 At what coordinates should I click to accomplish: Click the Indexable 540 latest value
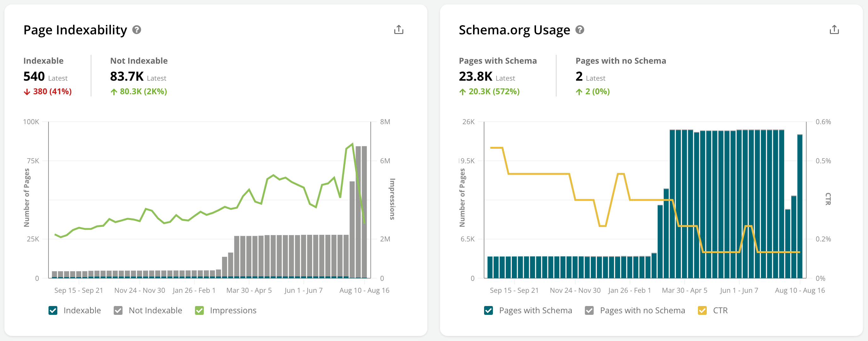(x=34, y=77)
